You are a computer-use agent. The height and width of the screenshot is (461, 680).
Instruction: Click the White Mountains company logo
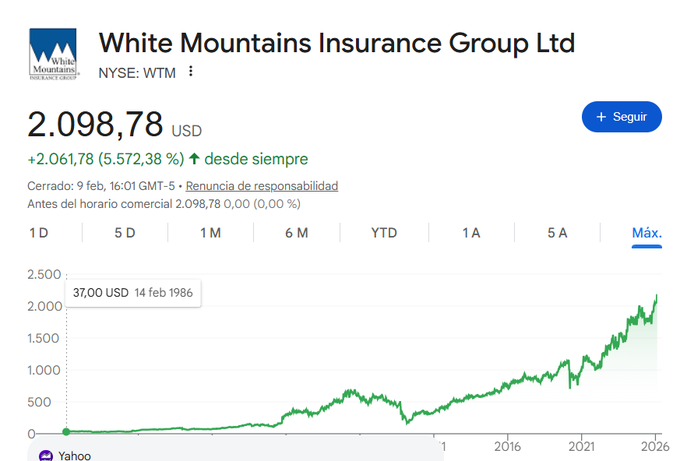tap(56, 53)
